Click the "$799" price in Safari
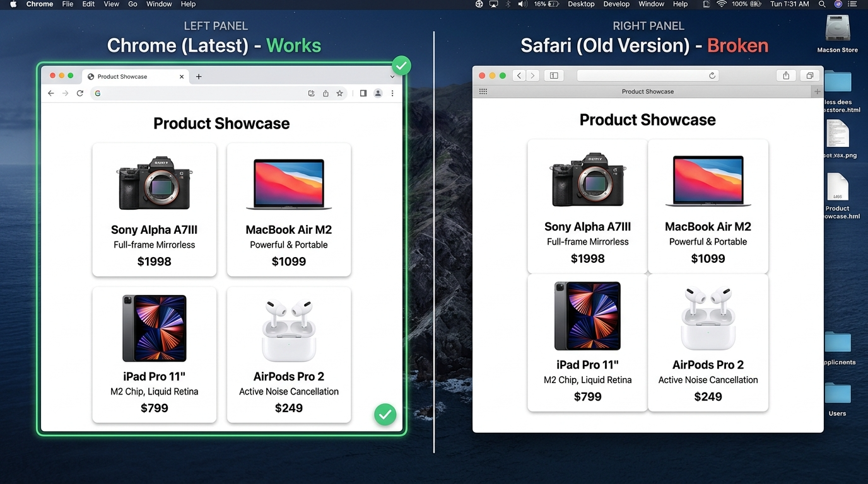 pyautogui.click(x=588, y=396)
